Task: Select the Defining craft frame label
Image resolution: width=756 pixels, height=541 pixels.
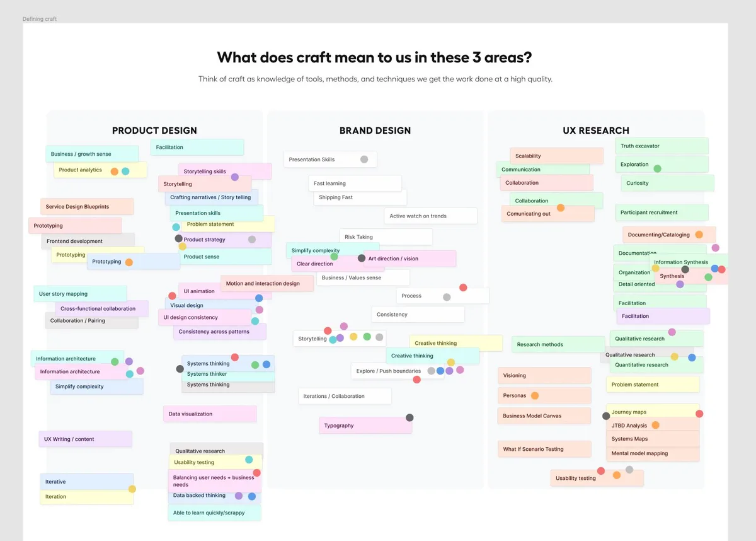Action: 40,19
